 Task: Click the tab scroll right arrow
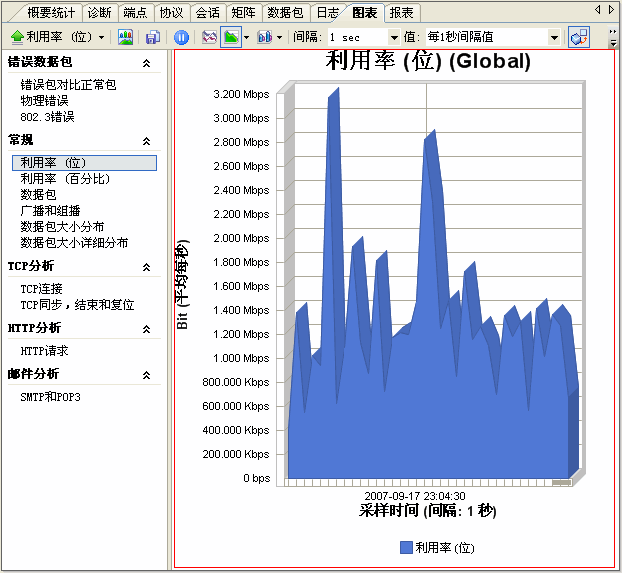[x=612, y=10]
